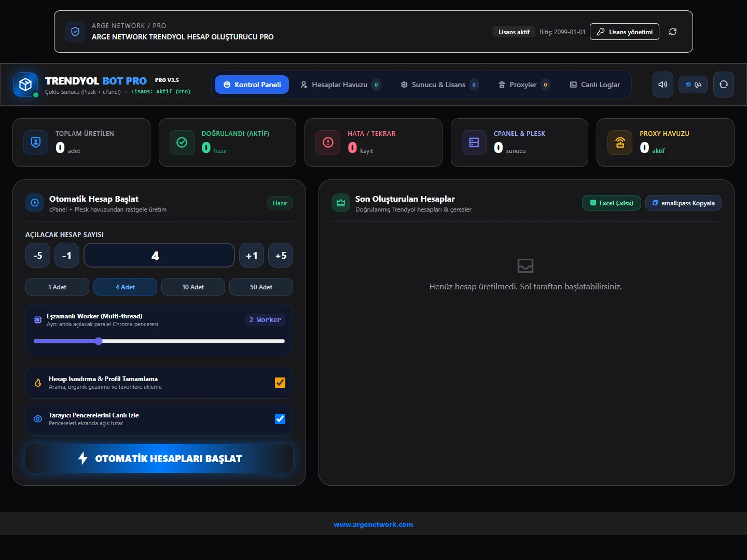Click the worker count slider handle

point(99,341)
